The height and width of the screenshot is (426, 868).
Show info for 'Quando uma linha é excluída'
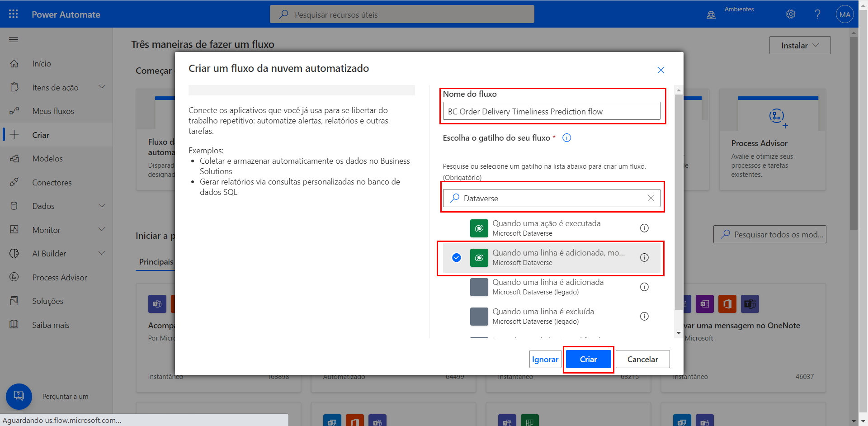coord(644,317)
